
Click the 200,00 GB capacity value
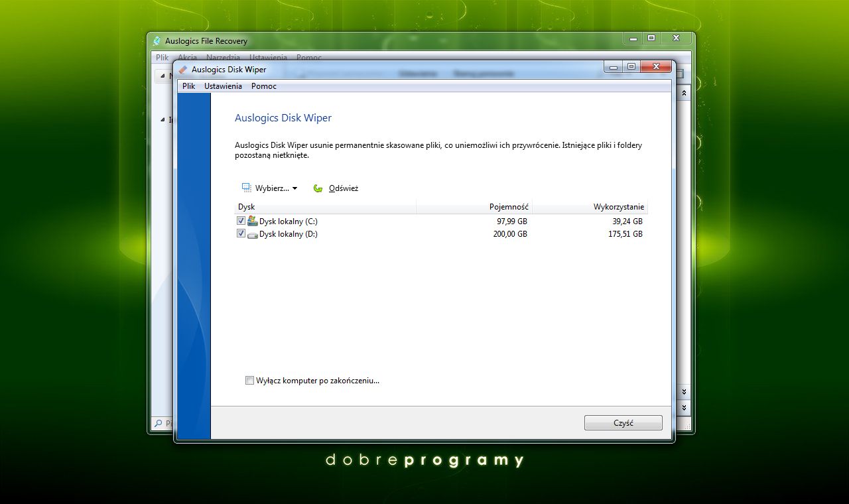point(510,234)
